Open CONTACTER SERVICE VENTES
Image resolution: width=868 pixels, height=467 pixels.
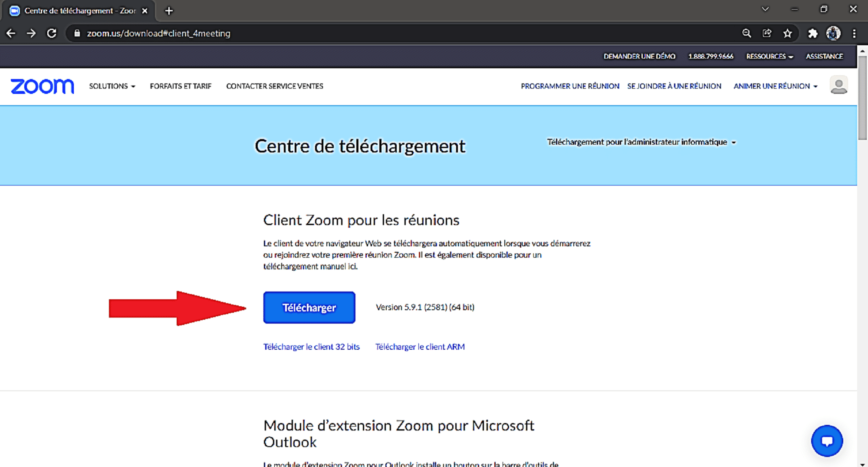[x=275, y=86]
